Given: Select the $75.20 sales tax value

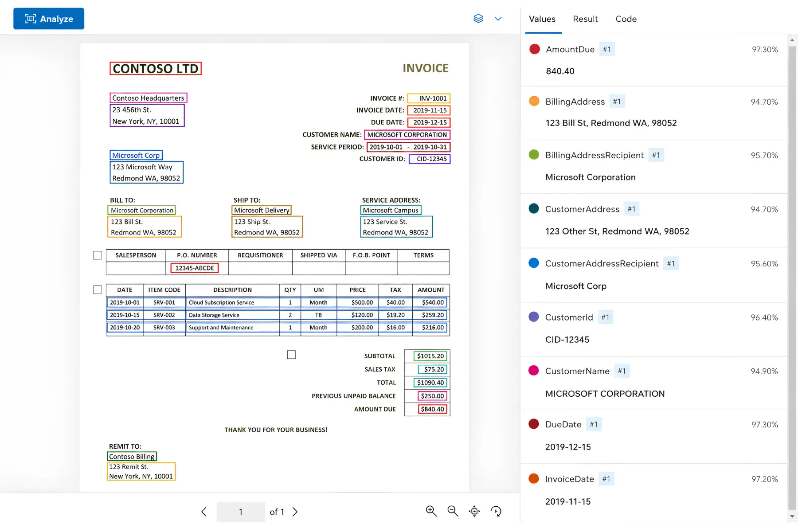Looking at the screenshot, I should [x=433, y=369].
